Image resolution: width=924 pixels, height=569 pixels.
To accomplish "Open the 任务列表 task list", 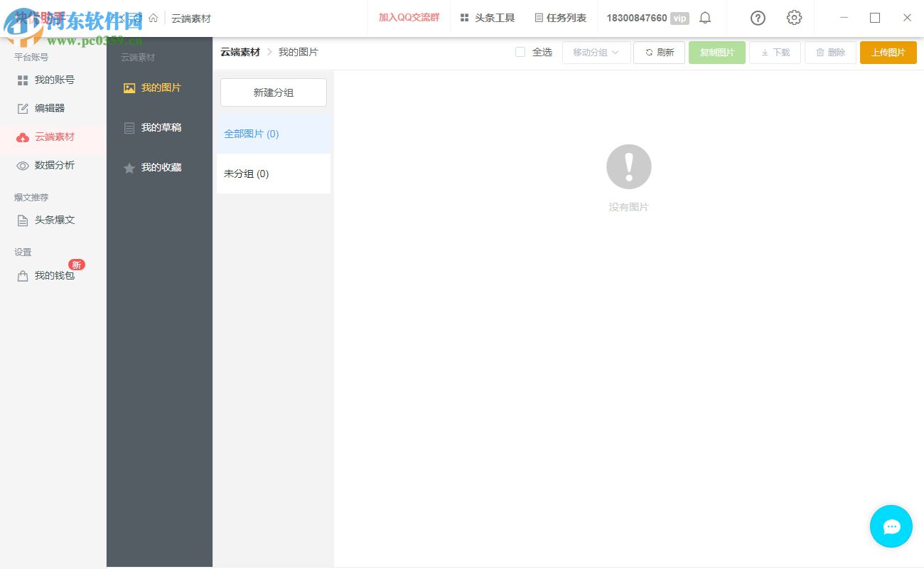I will click(x=560, y=18).
